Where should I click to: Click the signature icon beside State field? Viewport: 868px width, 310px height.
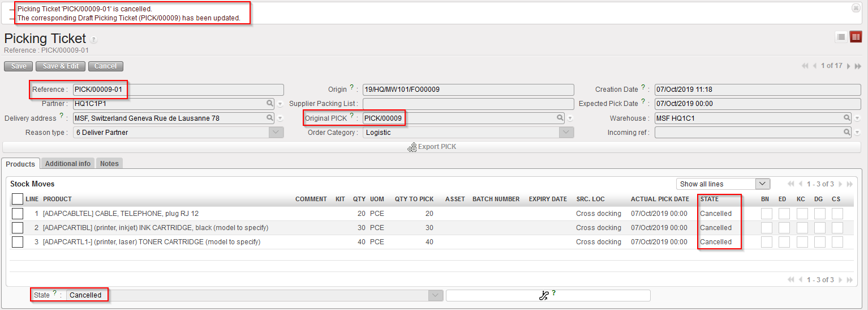click(544, 295)
